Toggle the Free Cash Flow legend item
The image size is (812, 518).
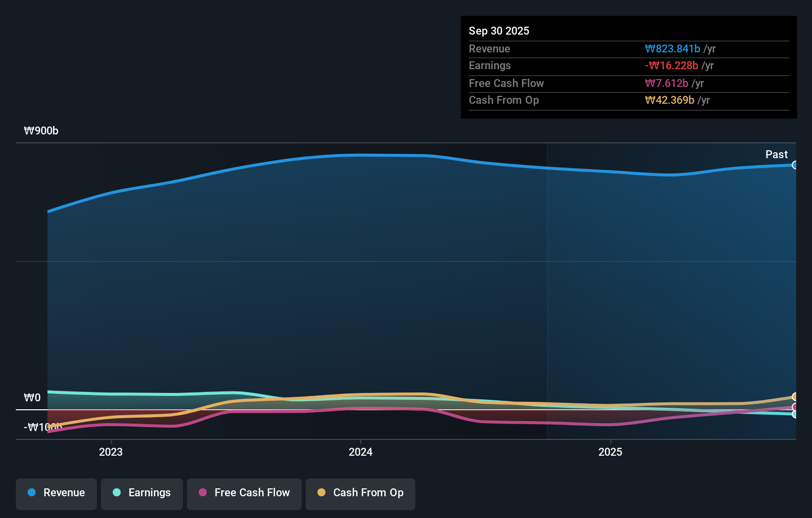(x=244, y=494)
